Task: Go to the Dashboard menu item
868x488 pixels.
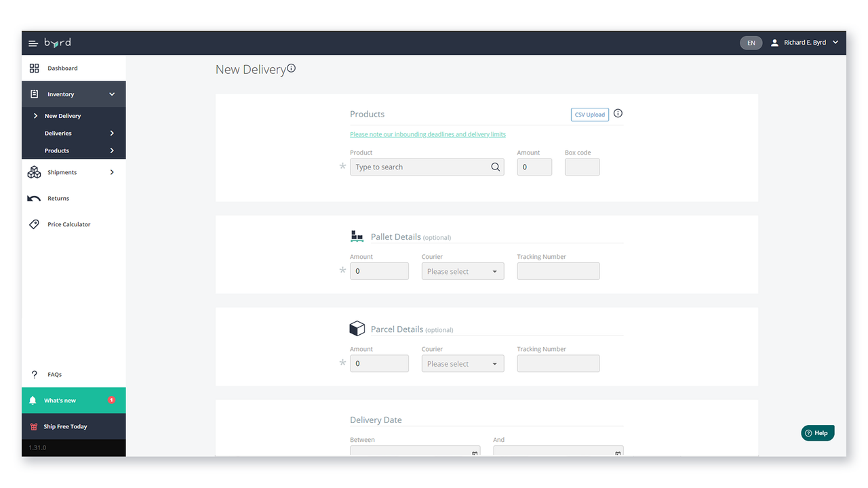Action: tap(61, 68)
